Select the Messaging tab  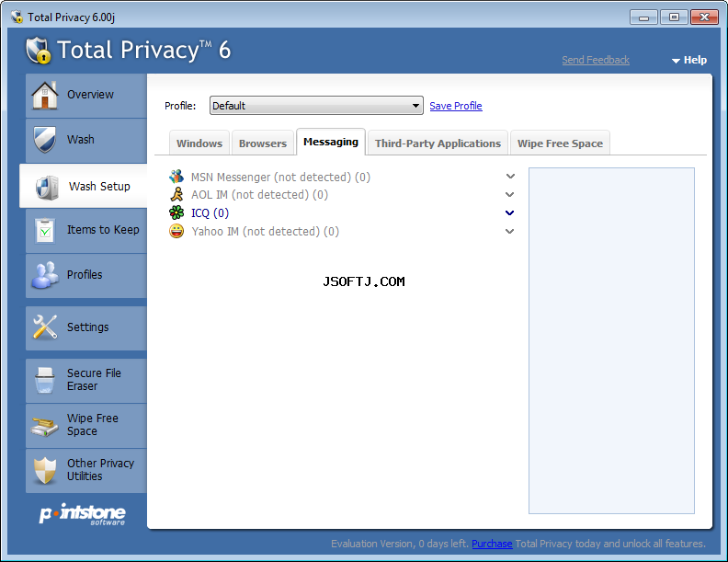coord(331,142)
